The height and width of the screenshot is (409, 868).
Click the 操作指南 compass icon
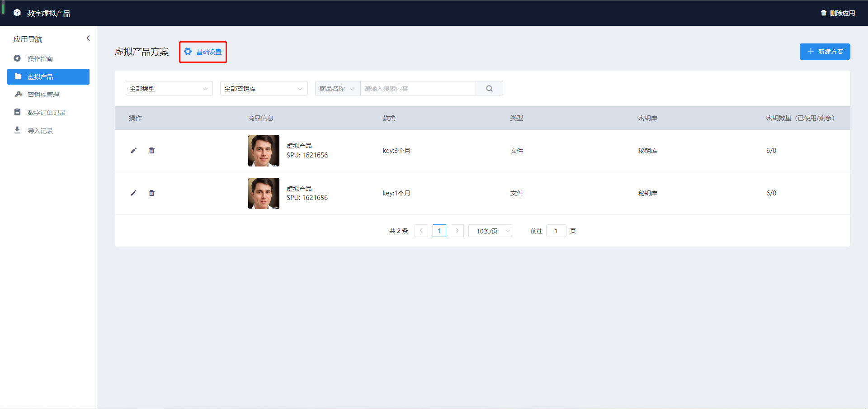(17, 58)
